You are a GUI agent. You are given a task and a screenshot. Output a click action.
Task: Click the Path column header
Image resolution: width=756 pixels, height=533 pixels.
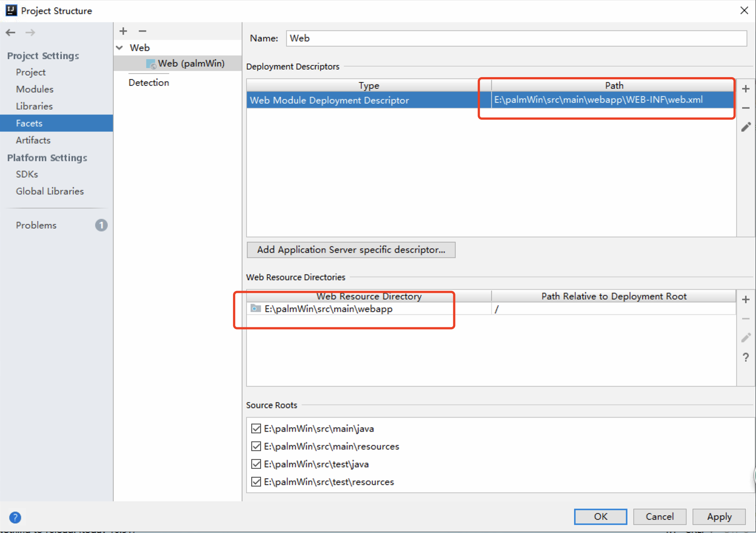[614, 86]
